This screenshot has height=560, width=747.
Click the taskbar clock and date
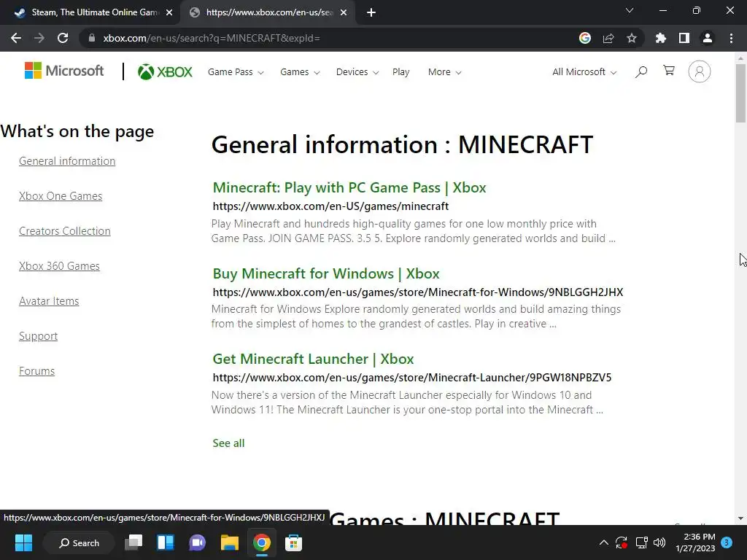click(695, 542)
